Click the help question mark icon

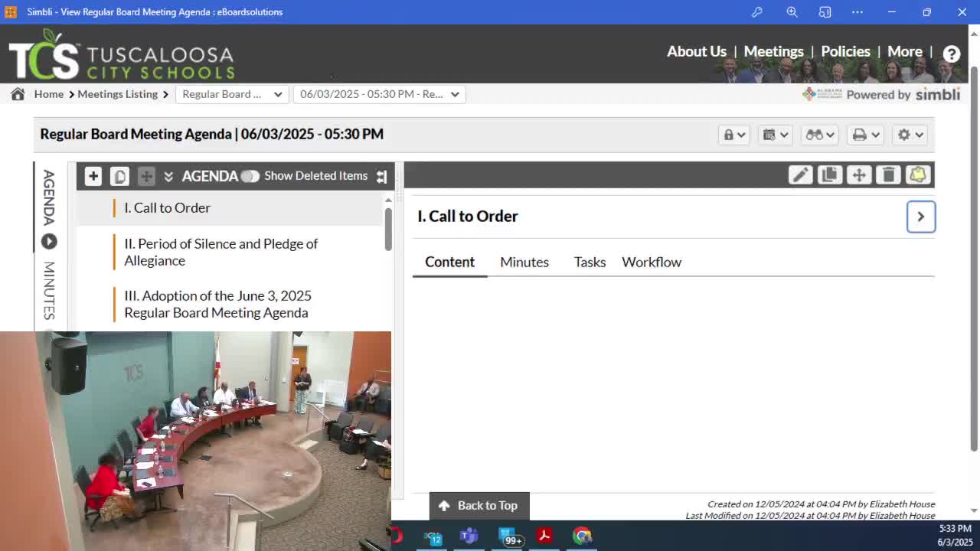(x=952, y=54)
